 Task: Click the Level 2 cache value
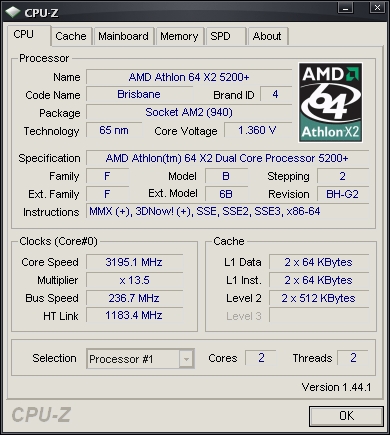[x=319, y=298]
